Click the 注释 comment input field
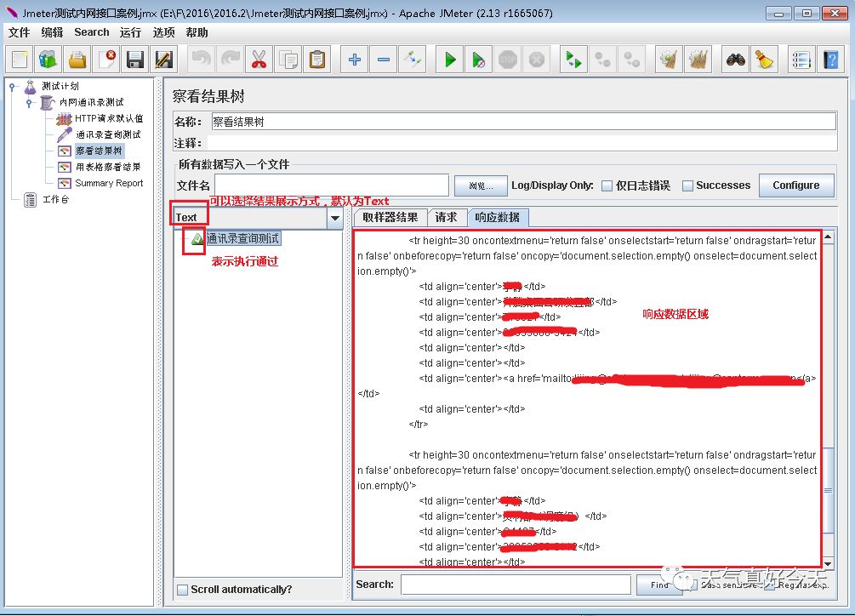 [522, 143]
